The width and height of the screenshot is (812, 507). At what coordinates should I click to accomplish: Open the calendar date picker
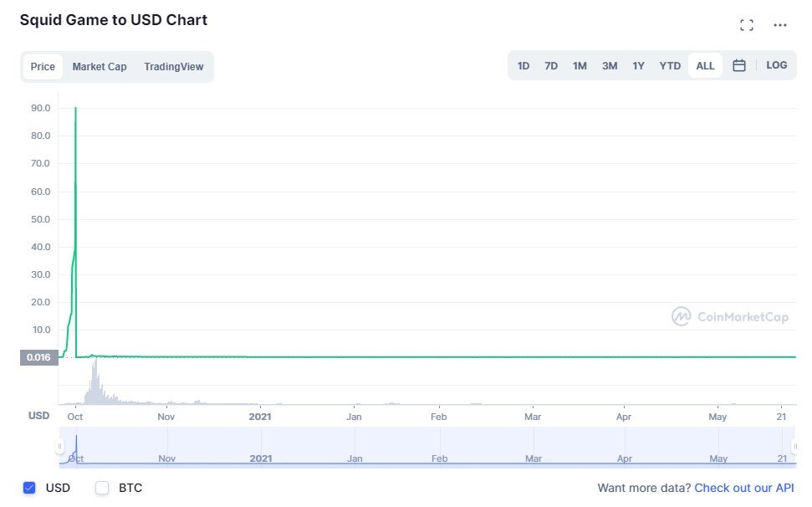(739, 65)
